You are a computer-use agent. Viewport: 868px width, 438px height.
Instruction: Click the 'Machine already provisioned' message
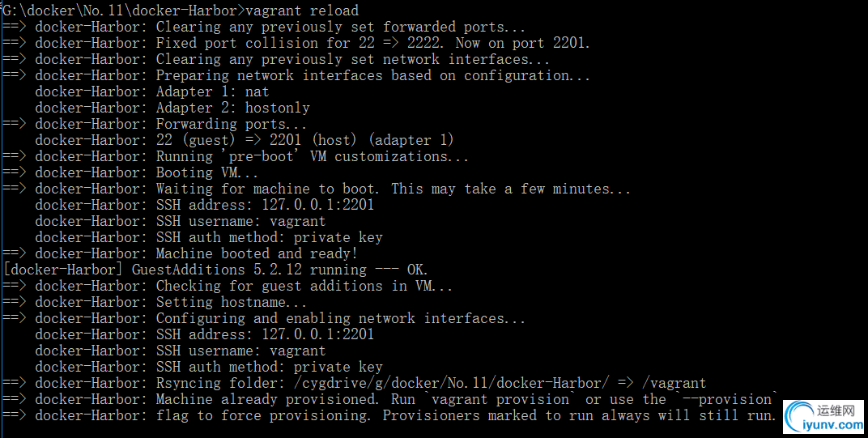[267, 399]
